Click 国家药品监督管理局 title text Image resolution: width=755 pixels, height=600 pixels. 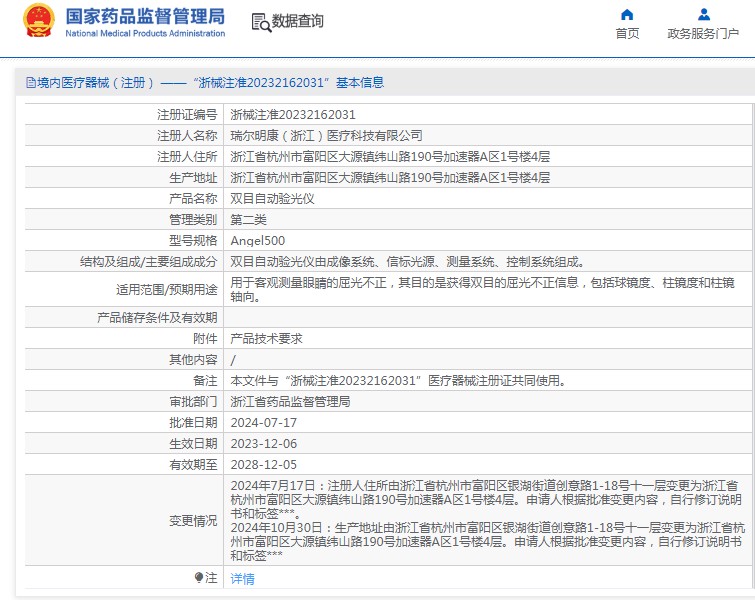coord(145,16)
